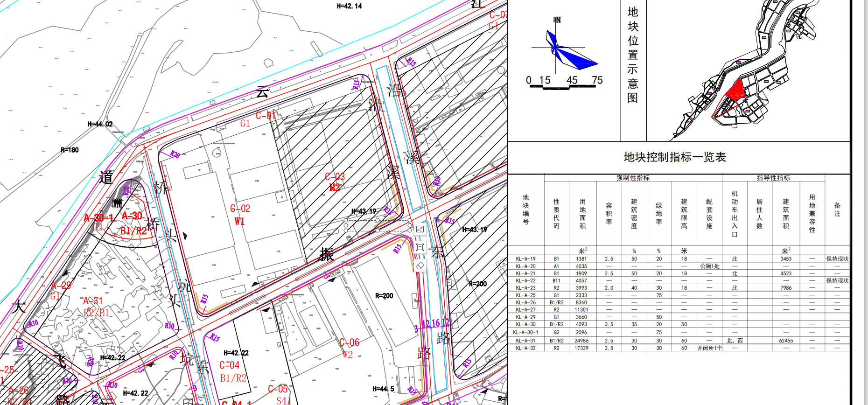The height and width of the screenshot is (405, 868).
Task: Click the H=44.5 elevation label
Action: [383, 389]
